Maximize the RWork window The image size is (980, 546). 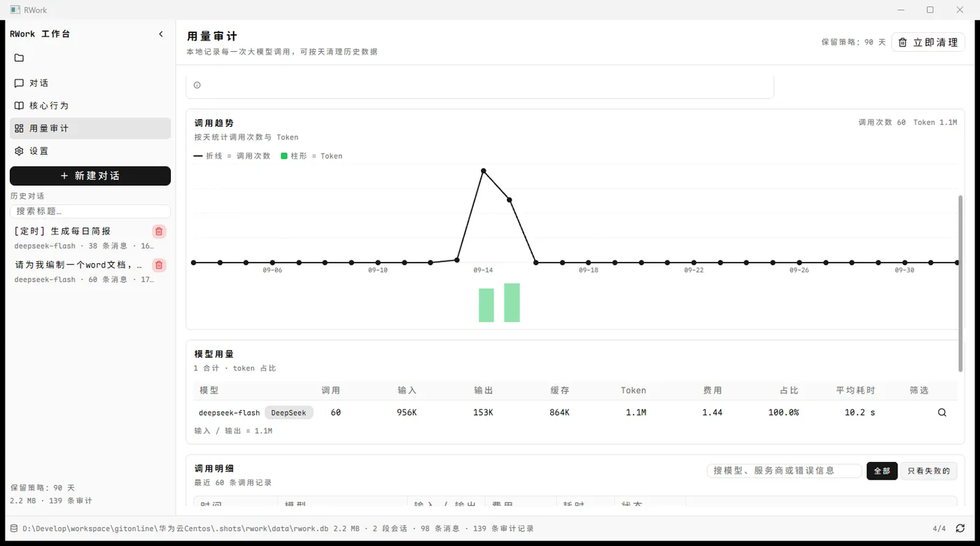click(x=930, y=10)
